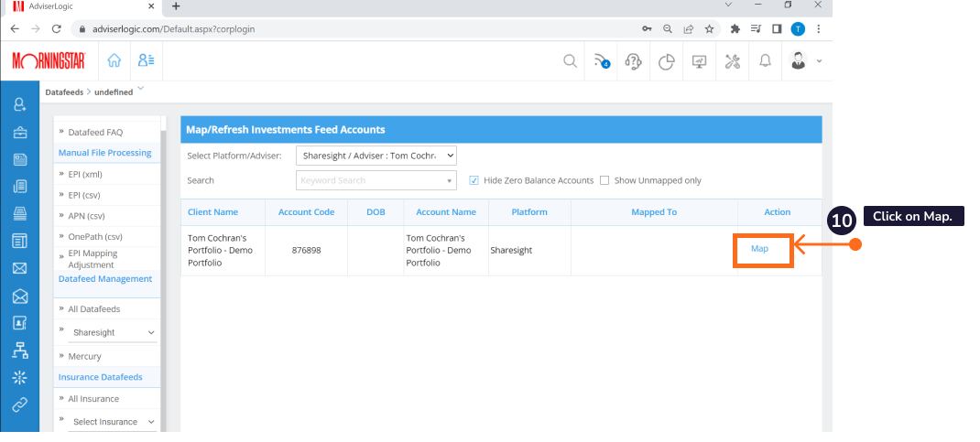This screenshot has height=442, width=980.
Task: Open Chrome profile T avatar
Action: coord(798,28)
